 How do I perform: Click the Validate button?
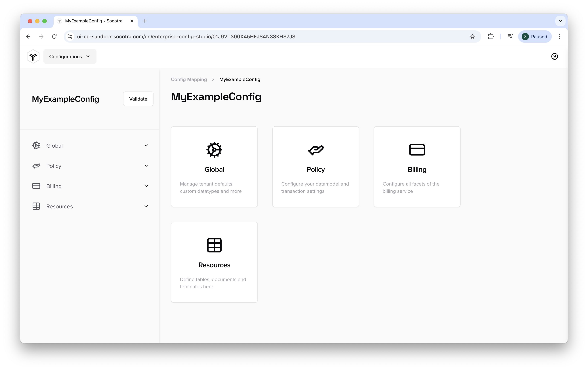(138, 99)
